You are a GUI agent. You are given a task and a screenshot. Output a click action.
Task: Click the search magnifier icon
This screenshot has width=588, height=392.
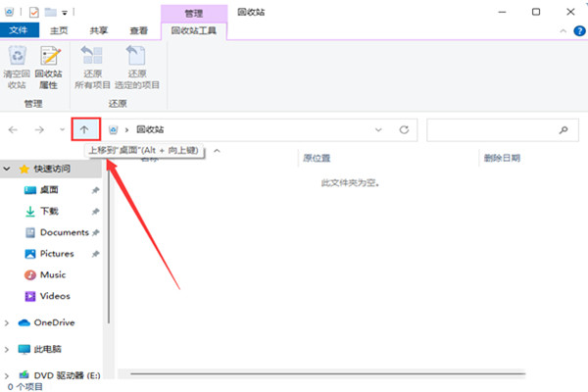(563, 129)
